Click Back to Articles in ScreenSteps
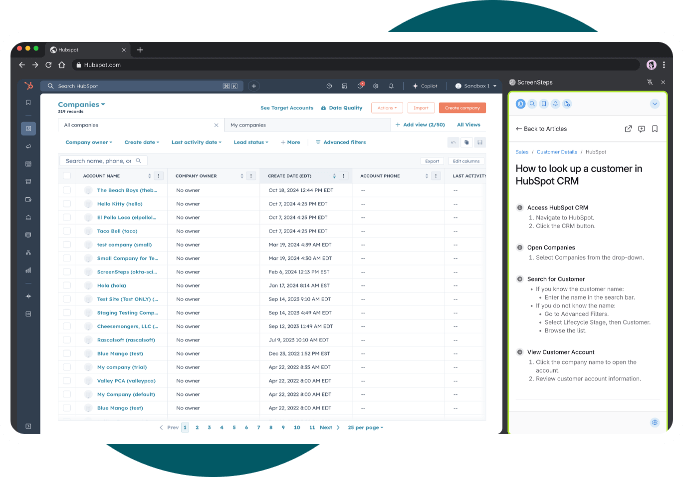The width and height of the screenshot is (683, 477). point(541,129)
